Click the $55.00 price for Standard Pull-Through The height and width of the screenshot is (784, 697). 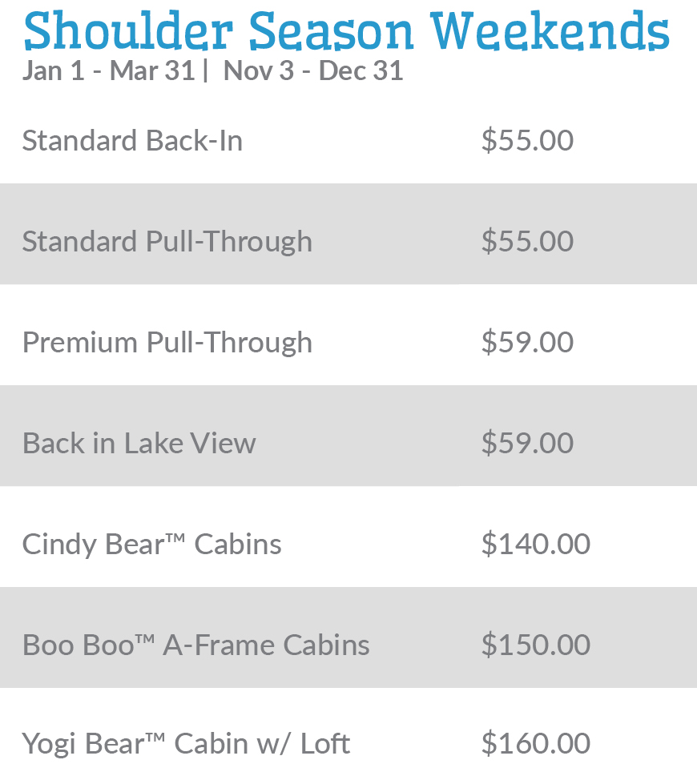[527, 241]
